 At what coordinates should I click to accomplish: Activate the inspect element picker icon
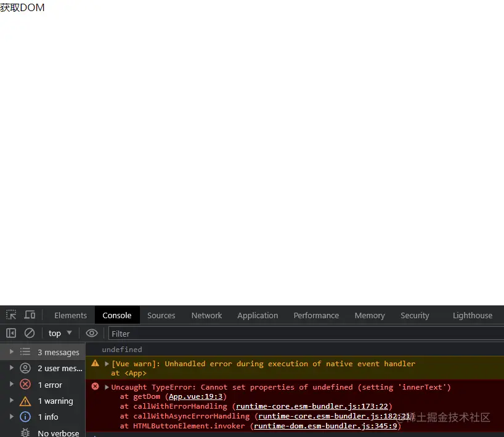tap(11, 315)
